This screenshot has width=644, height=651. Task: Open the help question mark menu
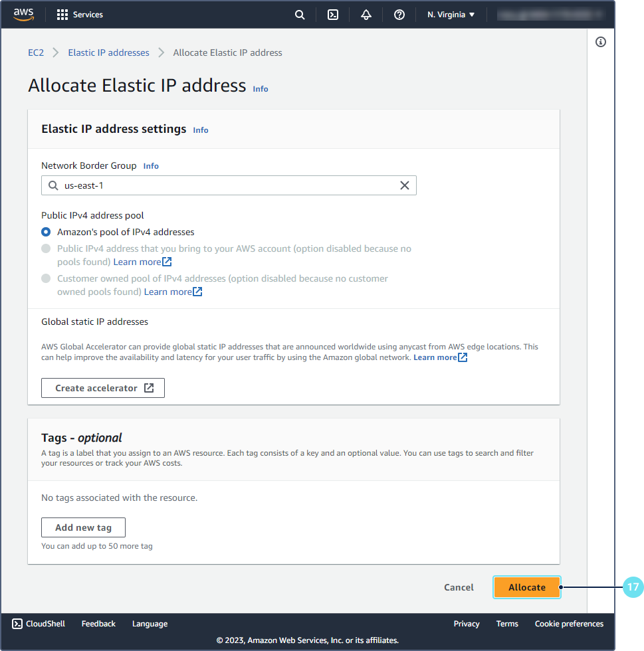[x=399, y=15]
